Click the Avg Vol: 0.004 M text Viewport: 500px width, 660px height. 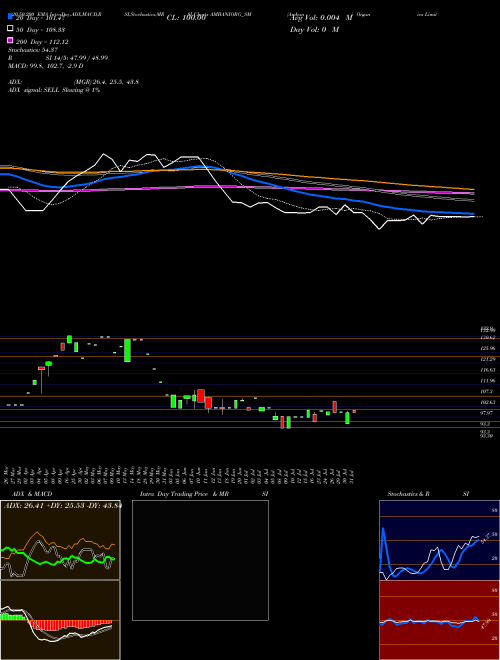click(320, 18)
